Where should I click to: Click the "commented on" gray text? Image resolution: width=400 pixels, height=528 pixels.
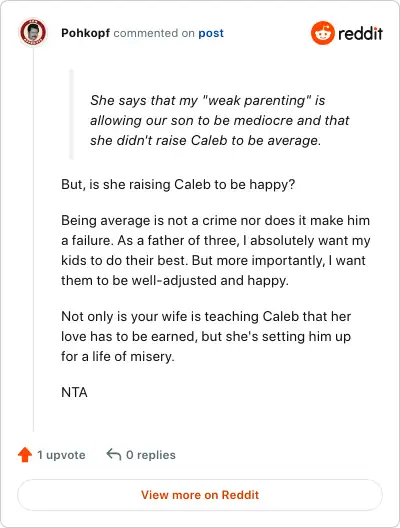(x=154, y=33)
